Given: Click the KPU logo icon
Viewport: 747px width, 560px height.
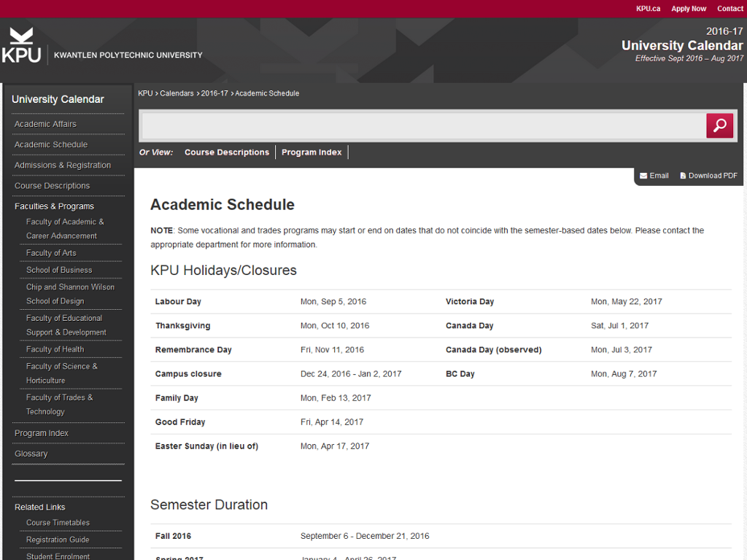Looking at the screenshot, I should click(21, 45).
